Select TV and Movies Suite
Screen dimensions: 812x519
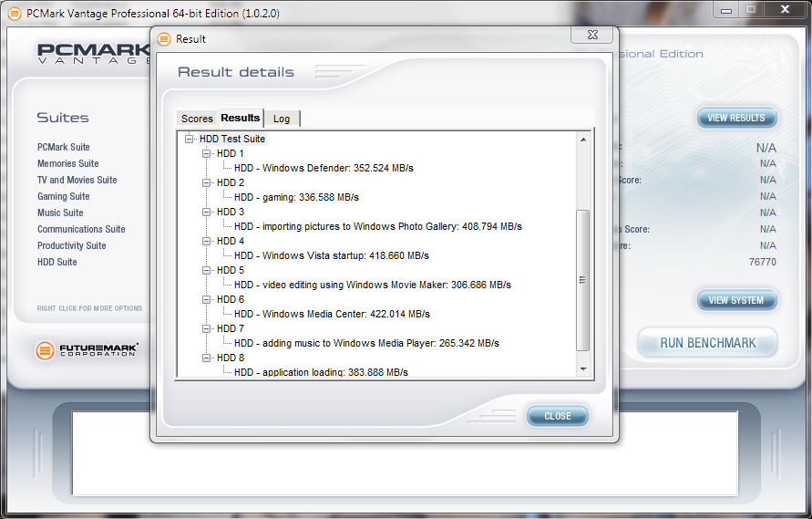pos(77,180)
